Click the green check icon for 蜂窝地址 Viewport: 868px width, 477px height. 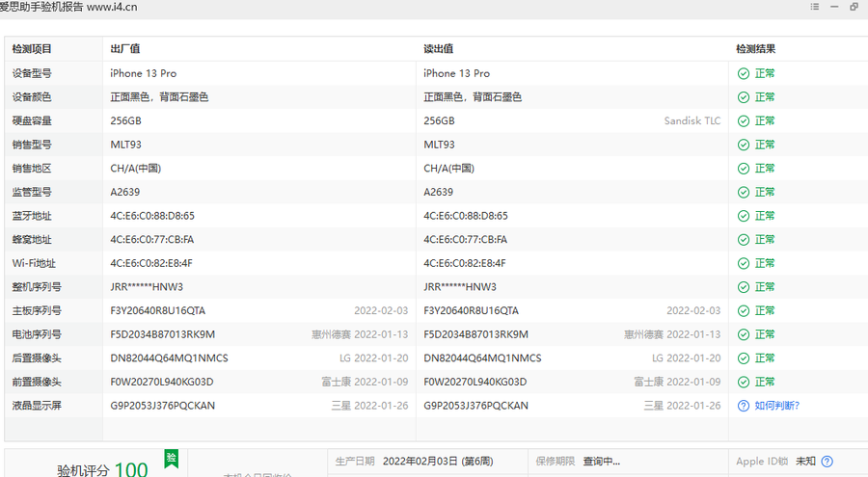pyautogui.click(x=744, y=240)
